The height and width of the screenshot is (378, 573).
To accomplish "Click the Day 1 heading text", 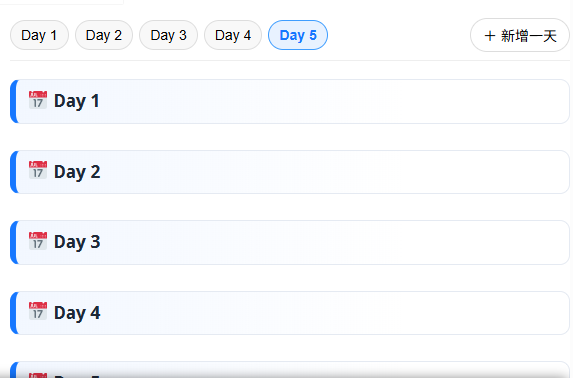I will [x=77, y=101].
